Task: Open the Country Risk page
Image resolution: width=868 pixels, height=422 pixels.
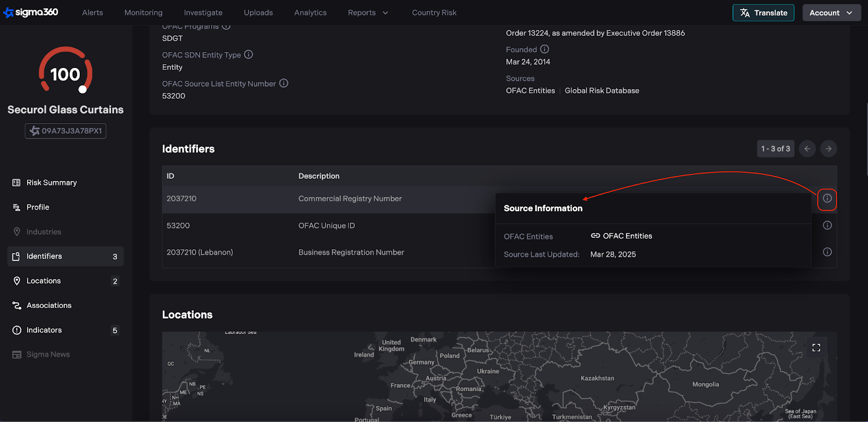Action: 434,12
